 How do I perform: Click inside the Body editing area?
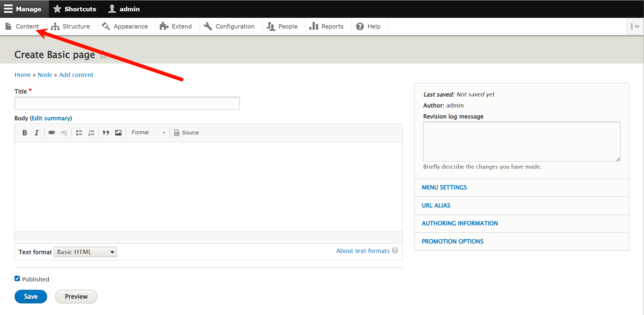208,187
